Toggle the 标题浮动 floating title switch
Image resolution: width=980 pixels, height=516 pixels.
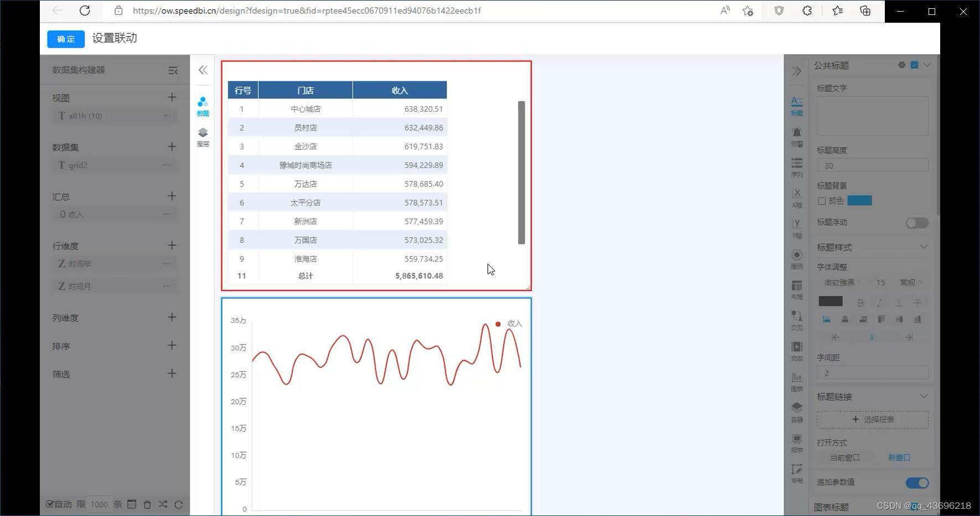pos(917,223)
